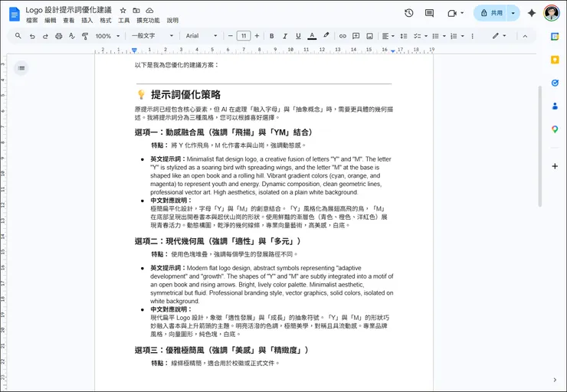Open line and paragraph spacing
Viewport: 567px width, 392px height.
tap(404, 36)
